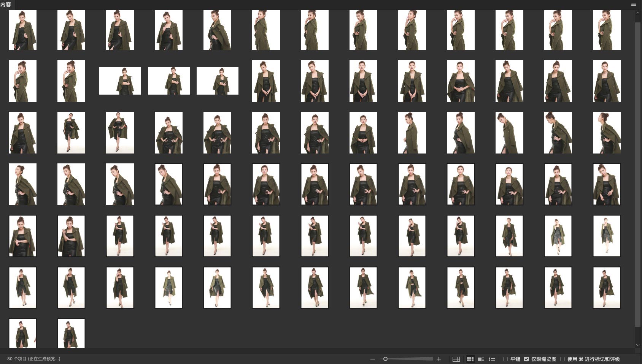Select the first landscape-oriented photo thumbnail

click(120, 81)
